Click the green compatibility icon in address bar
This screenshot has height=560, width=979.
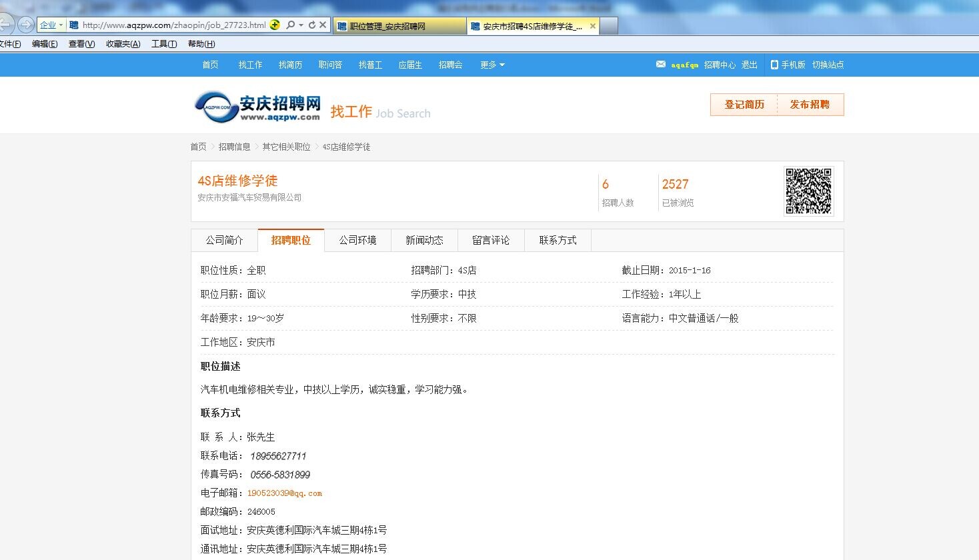point(275,25)
